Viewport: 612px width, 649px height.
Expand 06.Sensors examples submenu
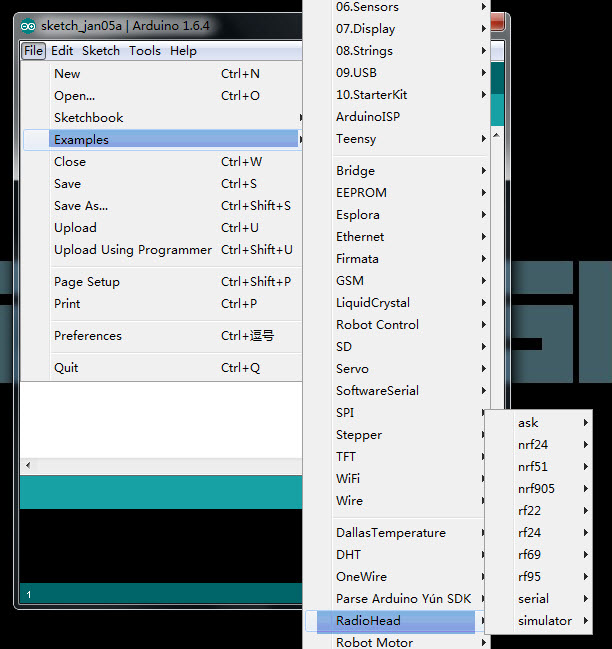[397, 7]
